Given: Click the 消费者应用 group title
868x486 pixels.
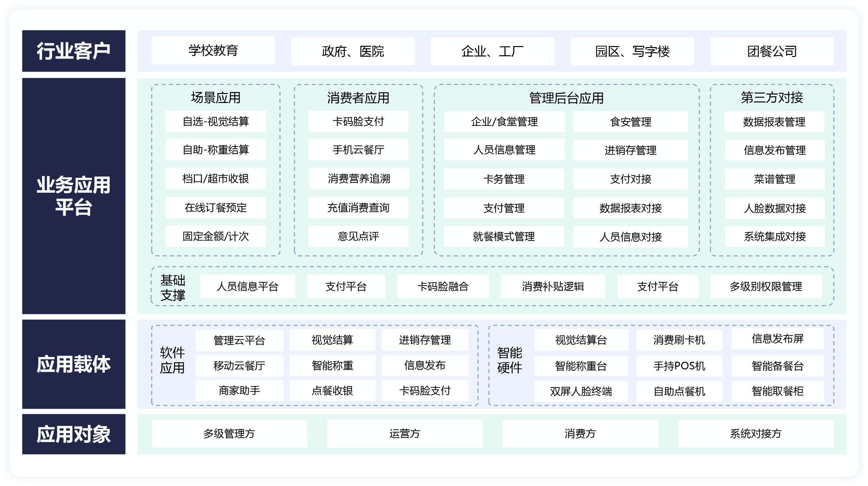Looking at the screenshot, I should (358, 98).
